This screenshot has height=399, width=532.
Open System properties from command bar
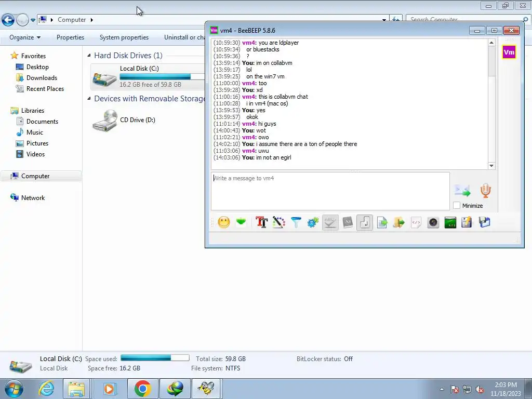click(124, 37)
